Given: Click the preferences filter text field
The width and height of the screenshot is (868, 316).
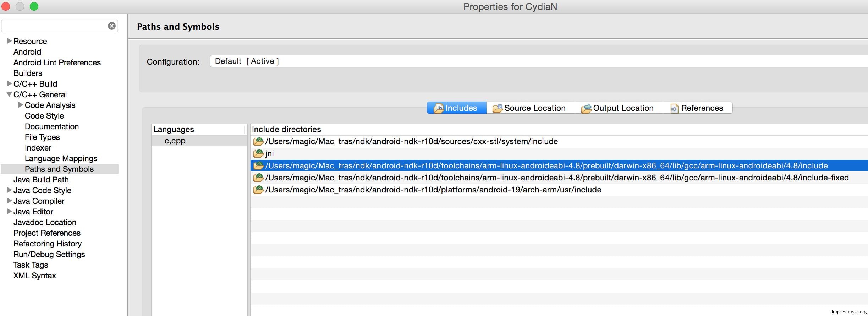Looking at the screenshot, I should 55,26.
